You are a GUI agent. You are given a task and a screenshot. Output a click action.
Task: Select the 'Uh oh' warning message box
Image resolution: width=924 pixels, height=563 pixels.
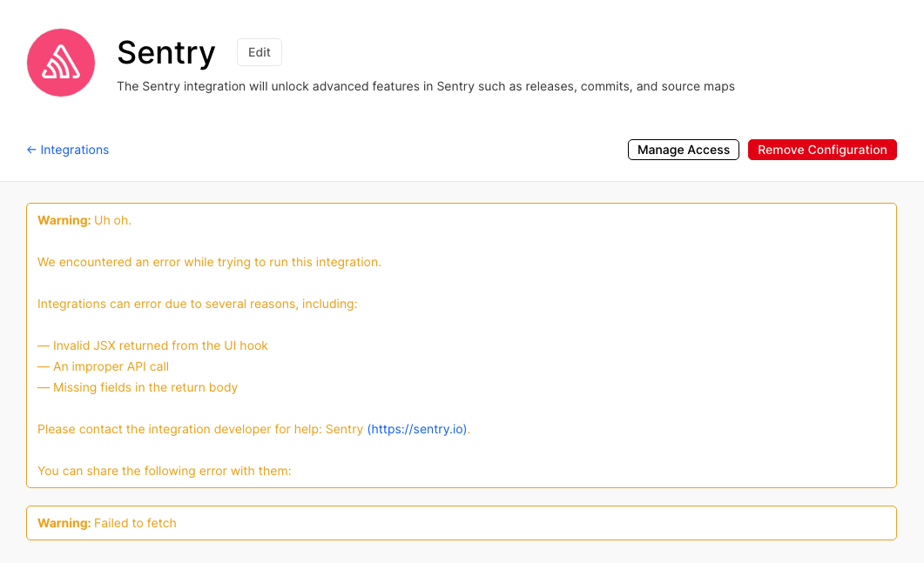coord(462,345)
